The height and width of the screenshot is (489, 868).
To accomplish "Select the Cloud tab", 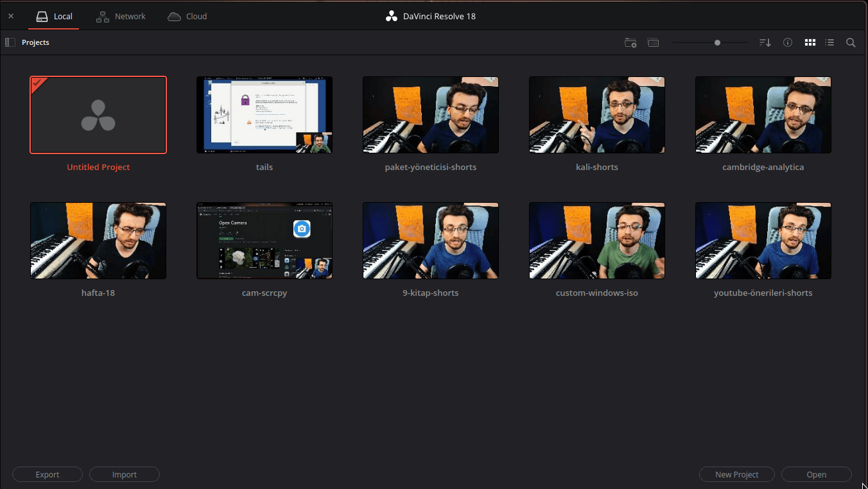I will coord(187,17).
